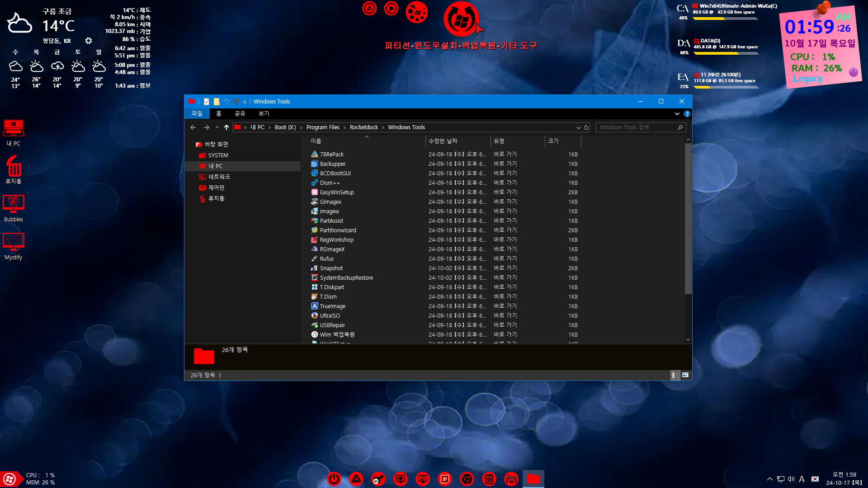The width and height of the screenshot is (868, 488).
Task: Open the 파일 ribbon tab
Action: pyautogui.click(x=197, y=113)
